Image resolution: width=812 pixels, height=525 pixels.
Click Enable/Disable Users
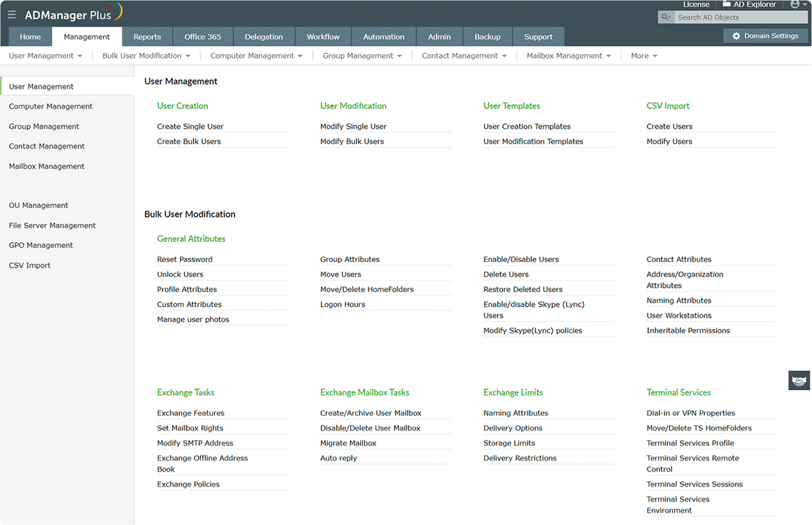[x=521, y=260]
